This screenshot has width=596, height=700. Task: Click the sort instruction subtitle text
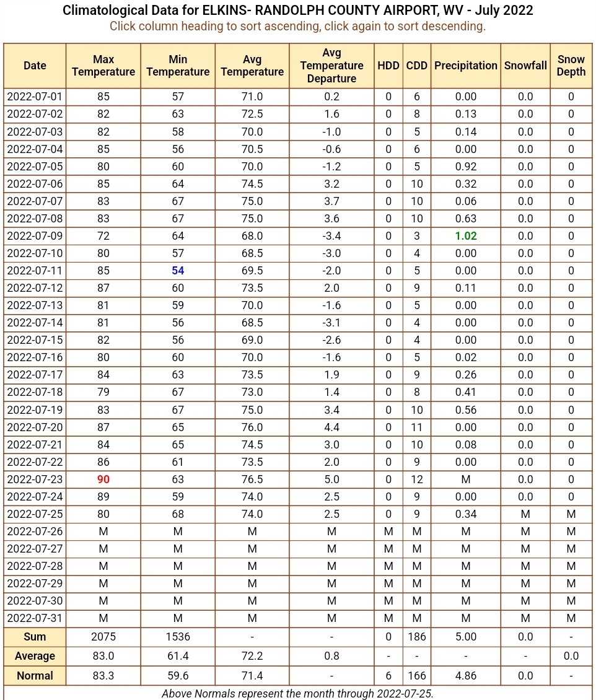point(298,27)
